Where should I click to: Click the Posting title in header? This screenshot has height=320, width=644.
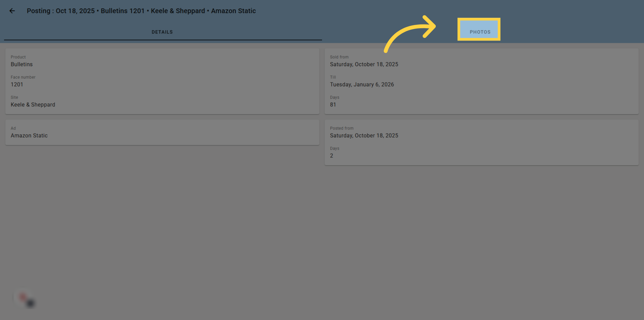click(x=141, y=11)
